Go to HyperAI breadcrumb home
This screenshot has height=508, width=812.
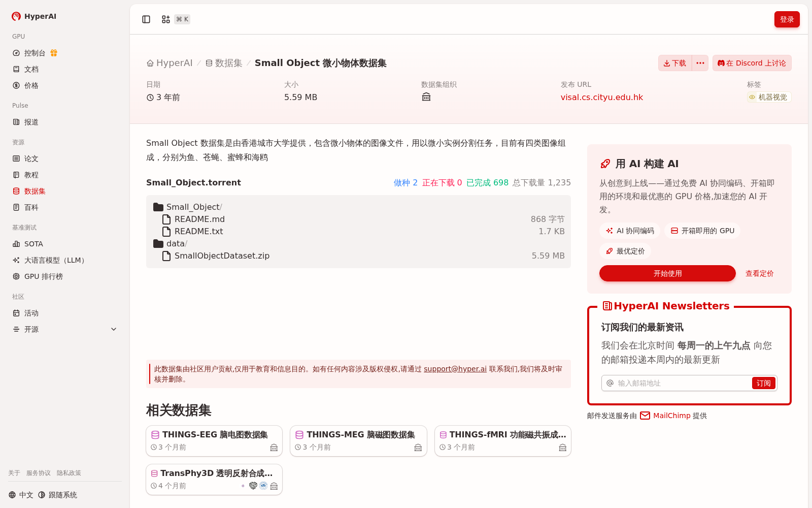click(x=170, y=63)
